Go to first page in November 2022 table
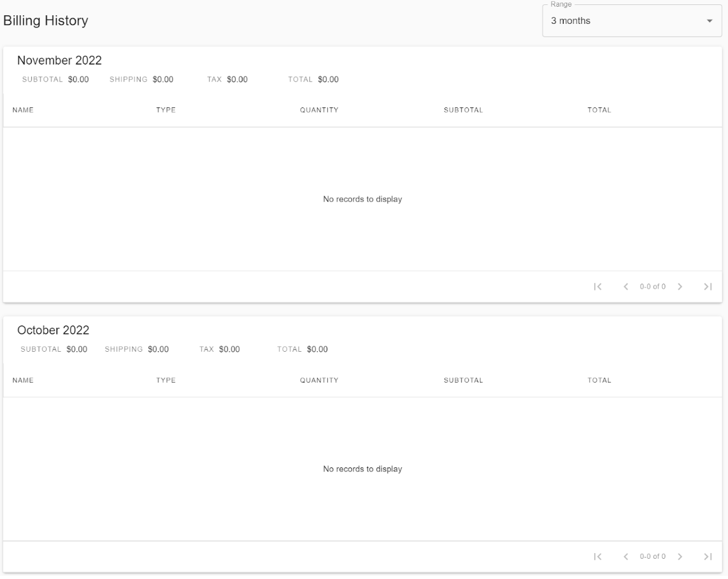The image size is (728, 579). 598,286
